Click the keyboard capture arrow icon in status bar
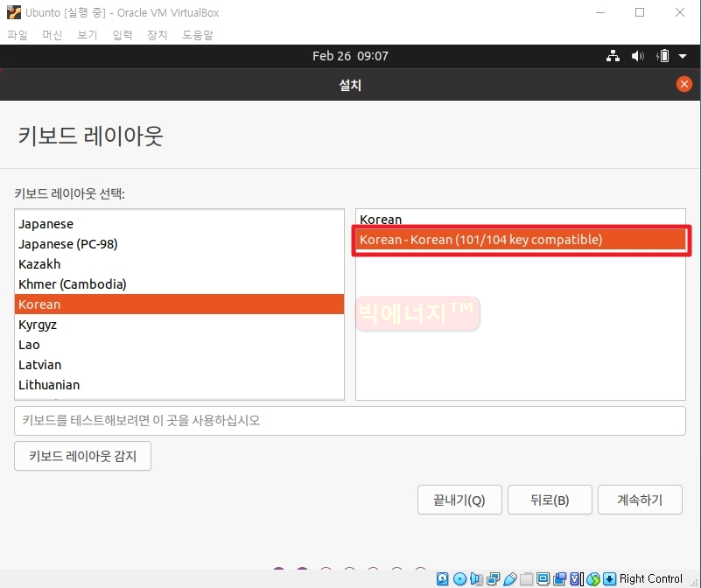The width and height of the screenshot is (701, 588). tap(609, 579)
